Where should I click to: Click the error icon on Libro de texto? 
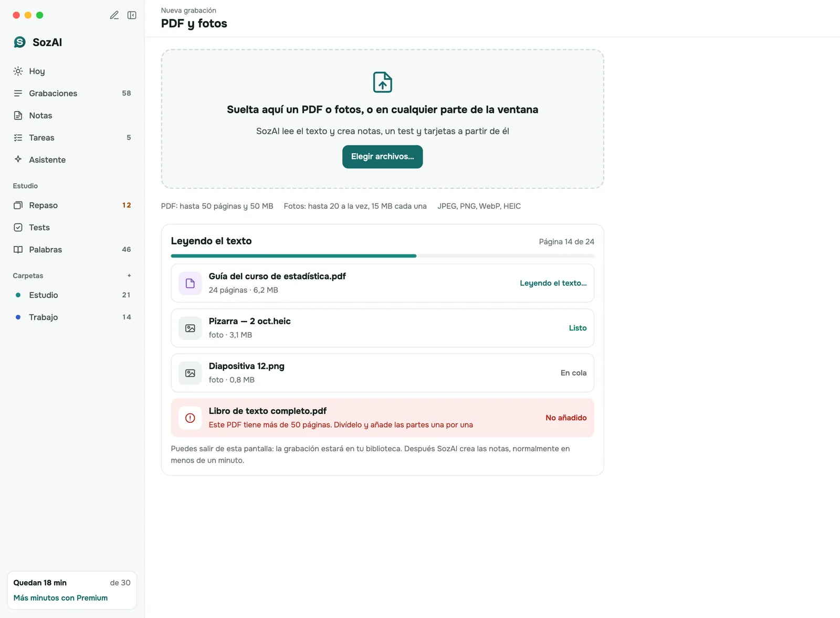pos(190,418)
